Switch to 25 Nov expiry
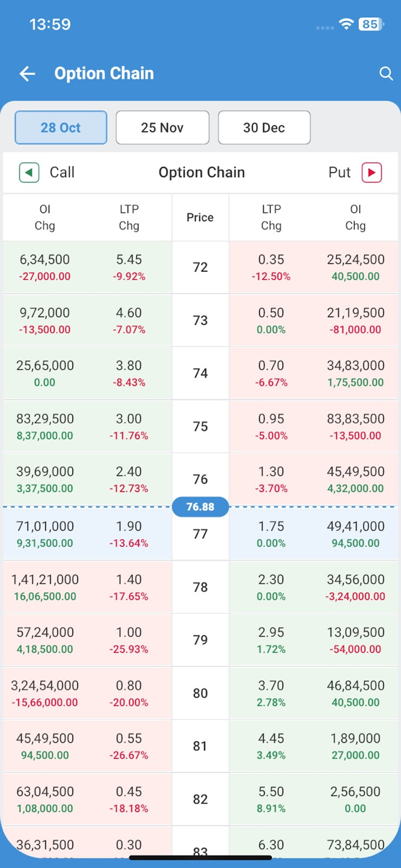401x868 pixels. click(x=162, y=128)
